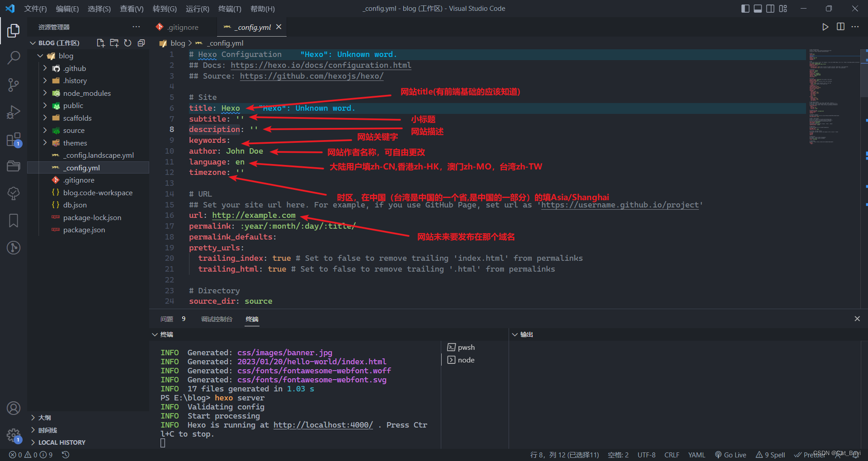Open local history icon in status bar
Screen dimensions: 868x461
[66, 455]
